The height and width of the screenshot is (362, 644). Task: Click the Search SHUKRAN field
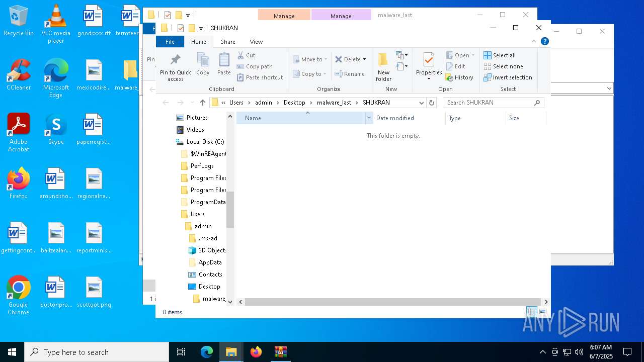pos(493,103)
